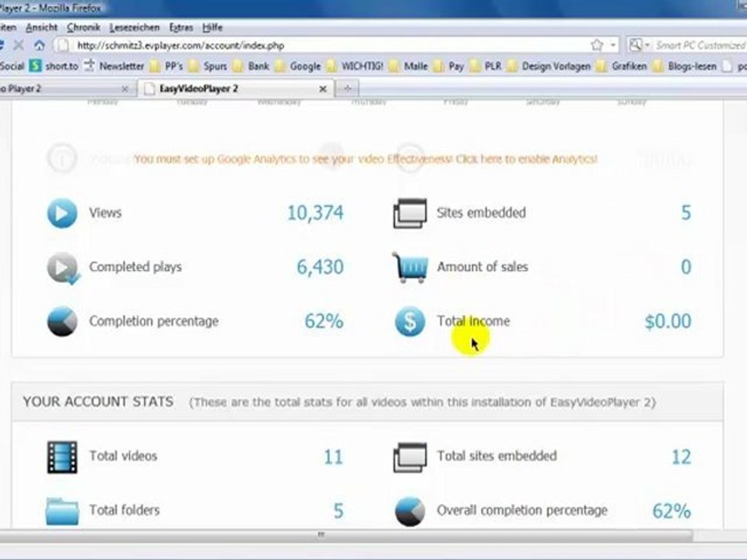747x560 pixels.
Task: Click the blue Views play icon
Action: [62, 213]
